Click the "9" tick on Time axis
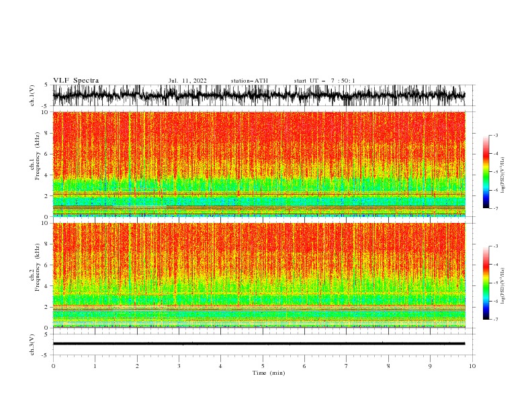 click(430, 366)
